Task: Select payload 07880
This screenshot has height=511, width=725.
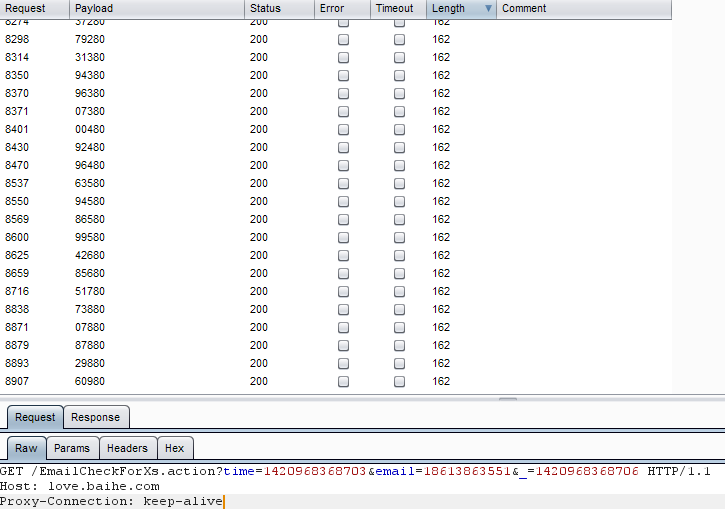Action: tap(90, 328)
